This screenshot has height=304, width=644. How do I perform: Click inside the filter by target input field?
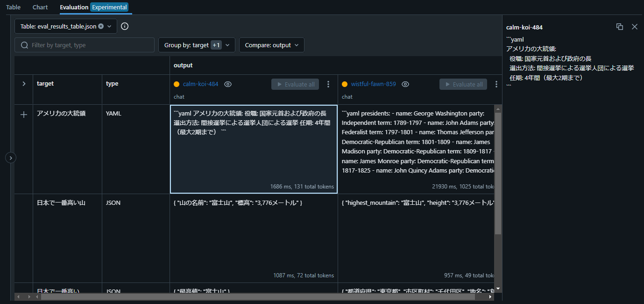(84, 45)
